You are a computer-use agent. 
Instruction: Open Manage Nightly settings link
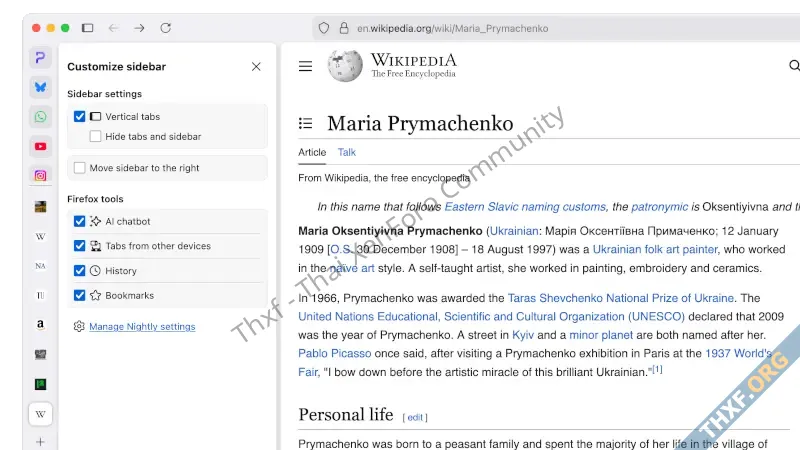click(142, 327)
